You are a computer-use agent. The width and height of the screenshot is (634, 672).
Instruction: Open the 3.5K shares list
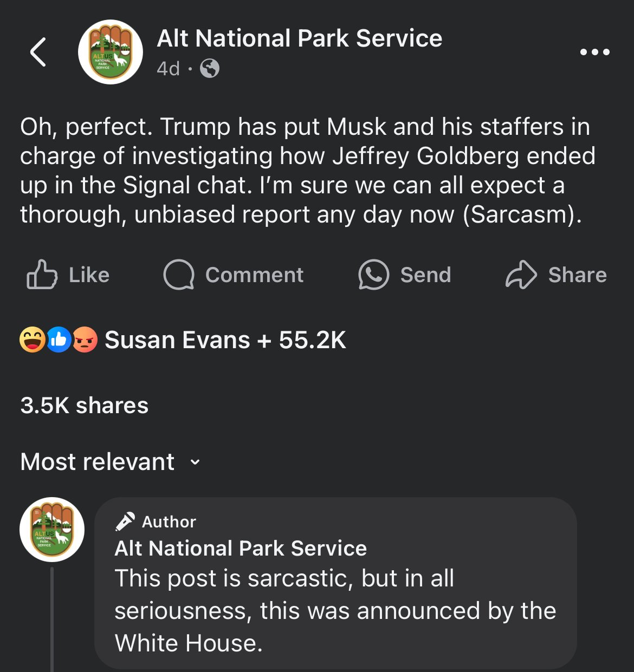85,405
